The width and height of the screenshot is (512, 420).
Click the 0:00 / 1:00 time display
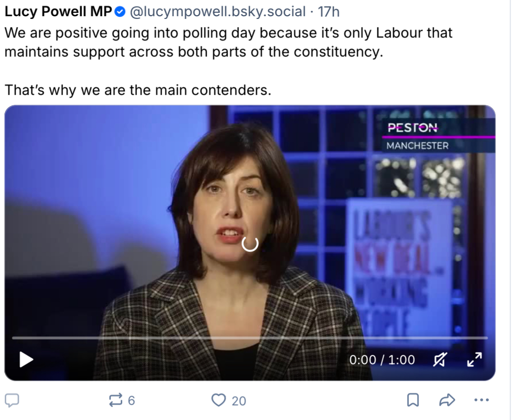382,360
